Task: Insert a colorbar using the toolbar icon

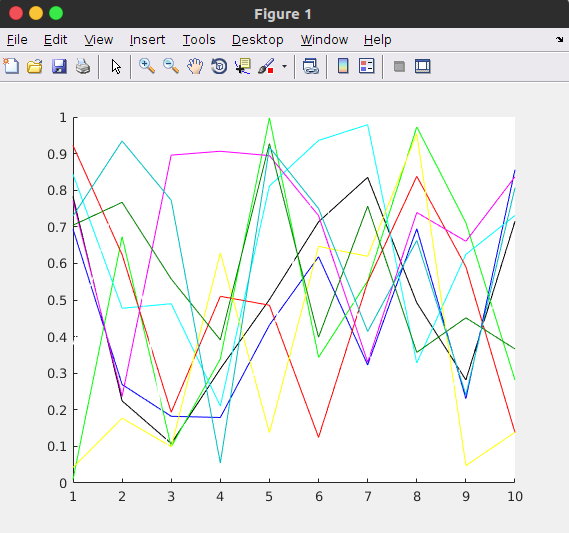Action: (x=343, y=66)
